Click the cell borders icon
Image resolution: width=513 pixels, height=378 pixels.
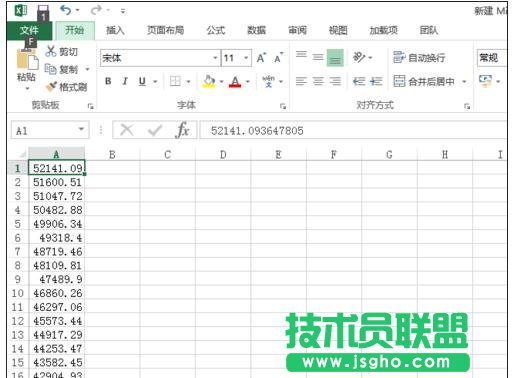pyautogui.click(x=175, y=81)
